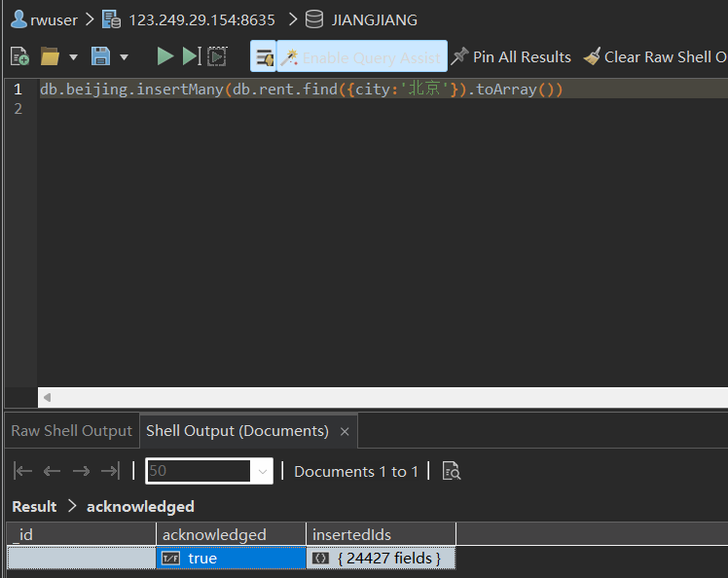
Task: Close the Shell Output (Documents) tab
Action: 345,432
